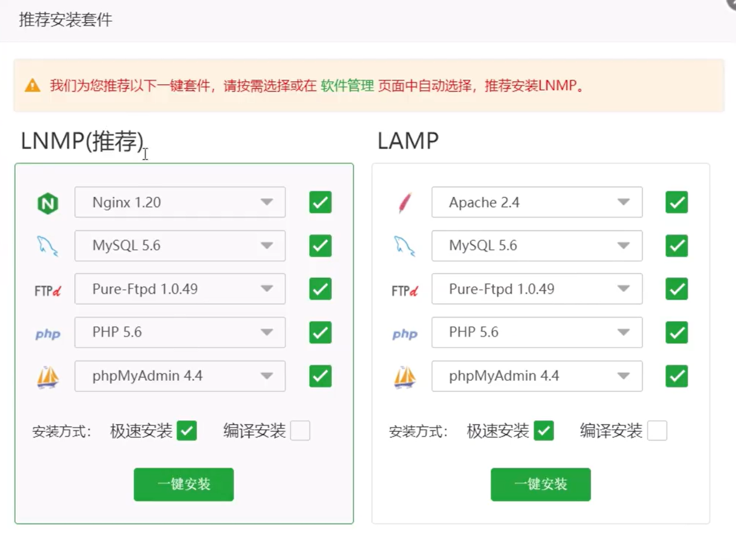Click the Nginx logo icon in LNMP
Screen dimensions: 736x560
pyautogui.click(x=48, y=203)
